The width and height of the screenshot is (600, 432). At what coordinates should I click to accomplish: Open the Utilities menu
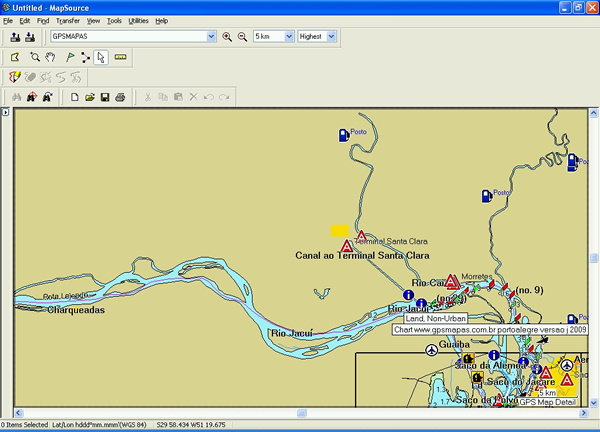[x=138, y=20]
